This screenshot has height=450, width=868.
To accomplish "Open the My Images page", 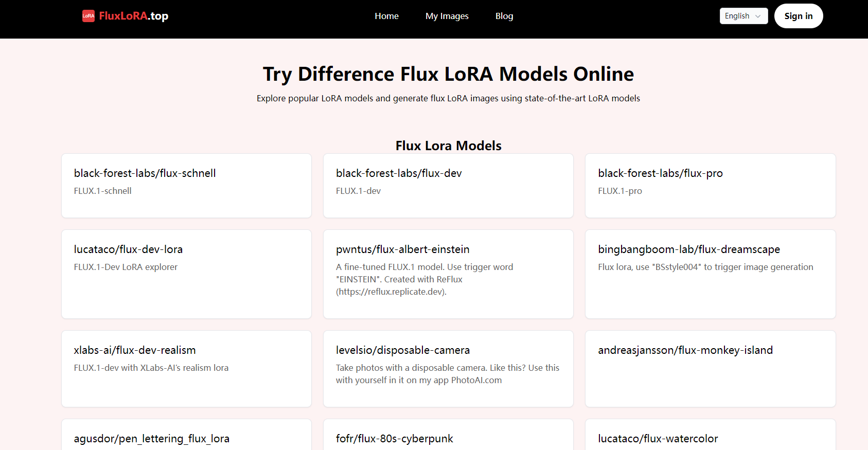I will 447,16.
